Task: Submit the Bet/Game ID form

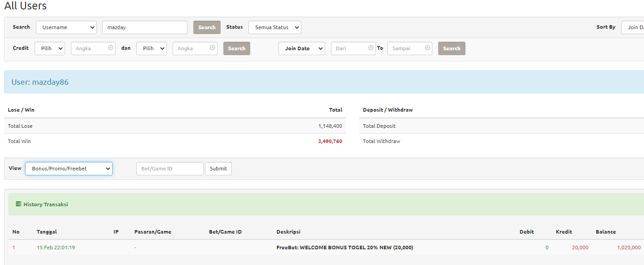Action: pyautogui.click(x=218, y=169)
